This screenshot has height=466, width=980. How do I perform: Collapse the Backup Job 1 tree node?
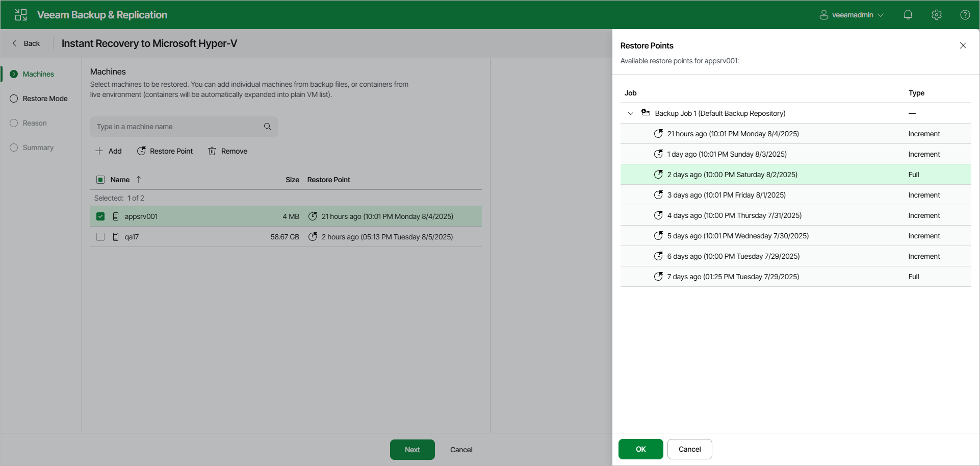[631, 113]
